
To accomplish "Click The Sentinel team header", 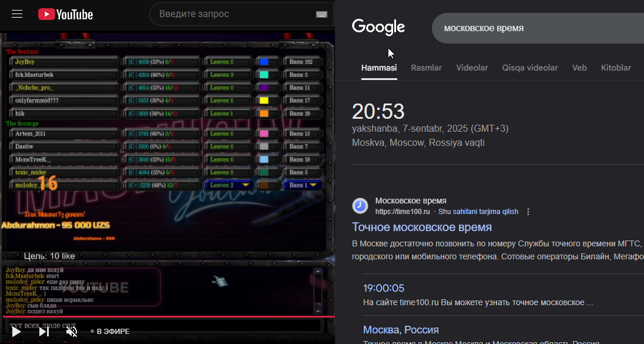I will [22, 52].
